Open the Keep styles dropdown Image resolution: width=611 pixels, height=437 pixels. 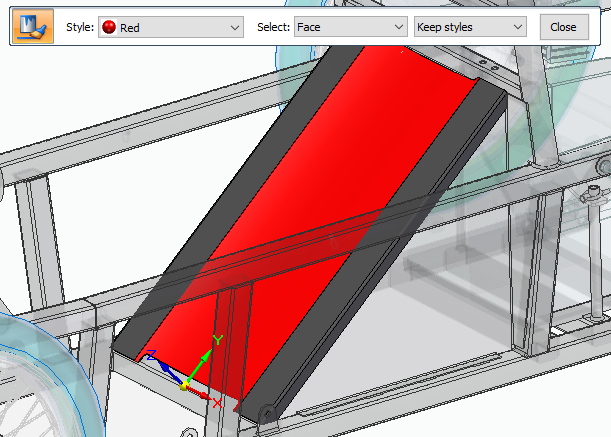470,27
